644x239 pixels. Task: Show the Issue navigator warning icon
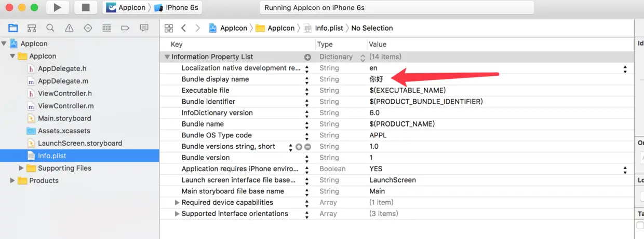click(x=69, y=28)
